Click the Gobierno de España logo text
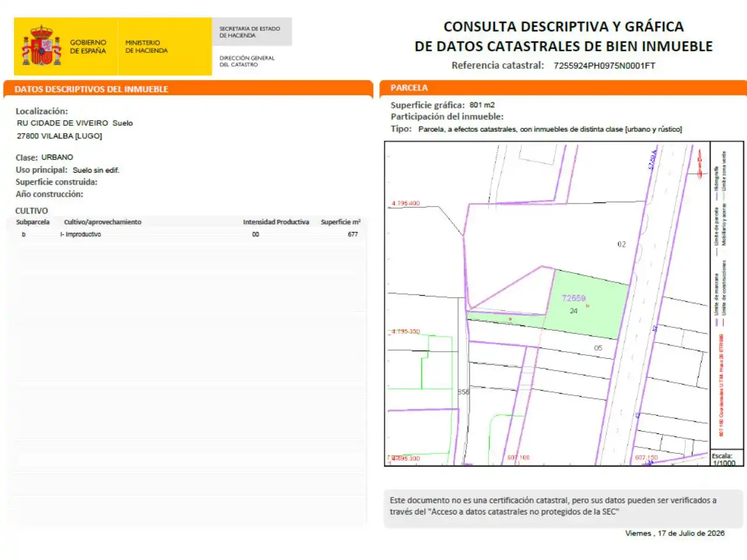The height and width of the screenshot is (560, 747). pos(88,47)
